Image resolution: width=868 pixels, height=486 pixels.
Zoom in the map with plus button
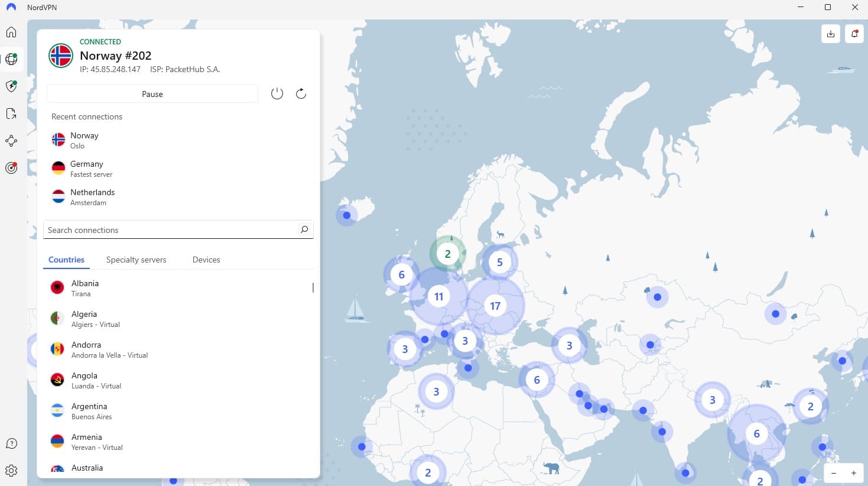point(854,473)
